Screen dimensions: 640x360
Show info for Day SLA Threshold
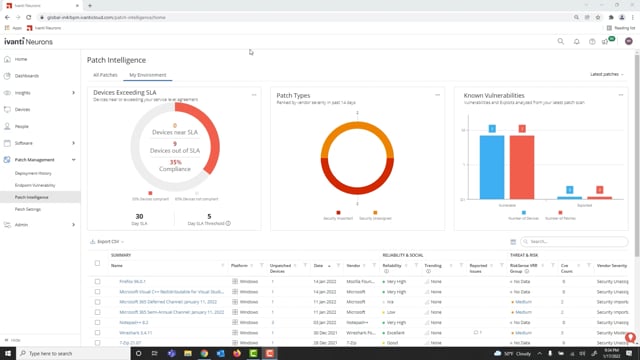228,223
